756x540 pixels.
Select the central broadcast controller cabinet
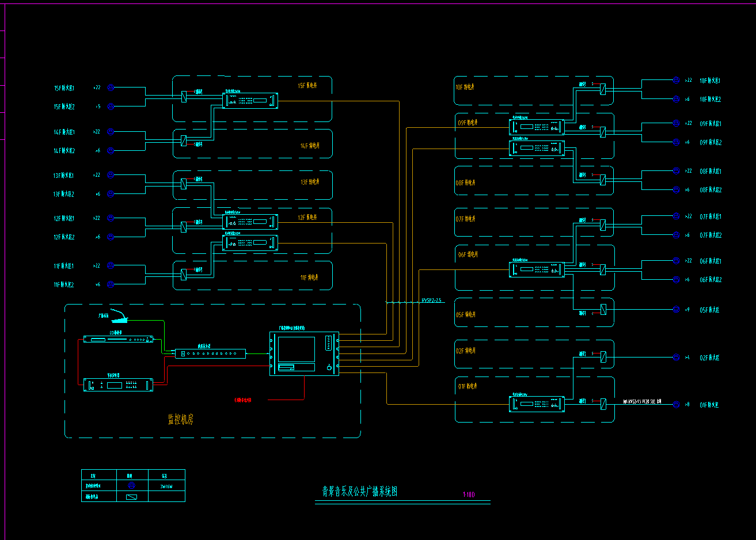click(304, 354)
